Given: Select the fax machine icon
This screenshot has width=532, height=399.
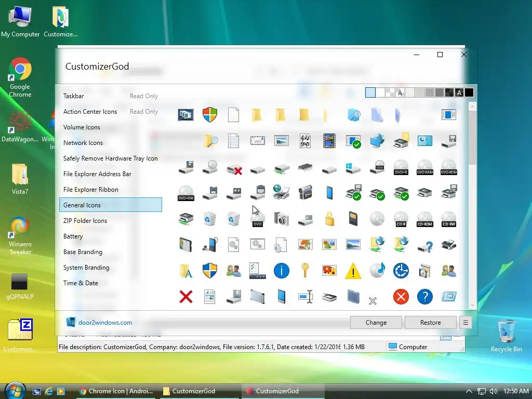Looking at the screenshot, I should 448,245.
